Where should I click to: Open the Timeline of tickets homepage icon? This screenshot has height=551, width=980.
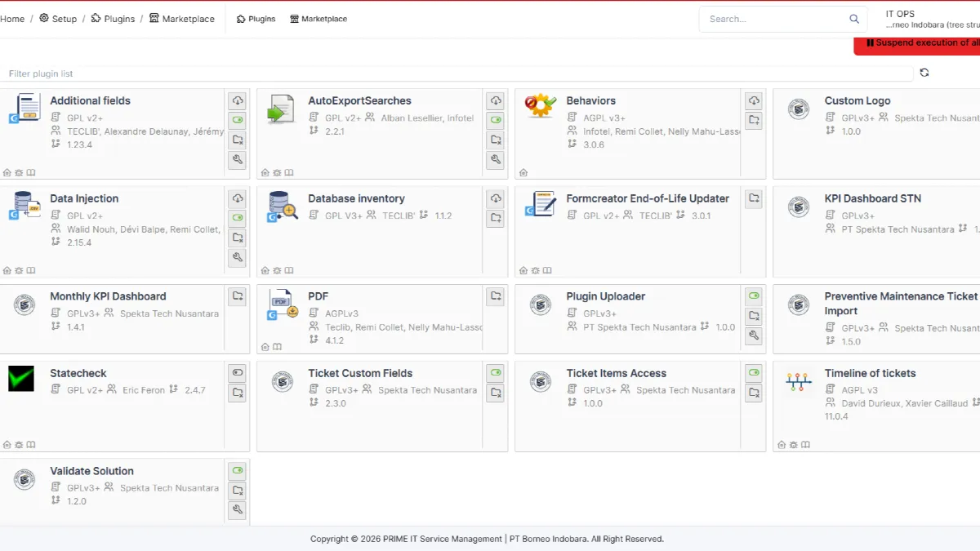[782, 445]
